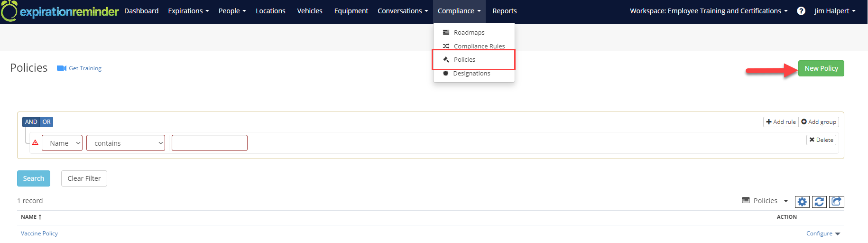
Task: Click the ACTION column header
Action: 787,217
